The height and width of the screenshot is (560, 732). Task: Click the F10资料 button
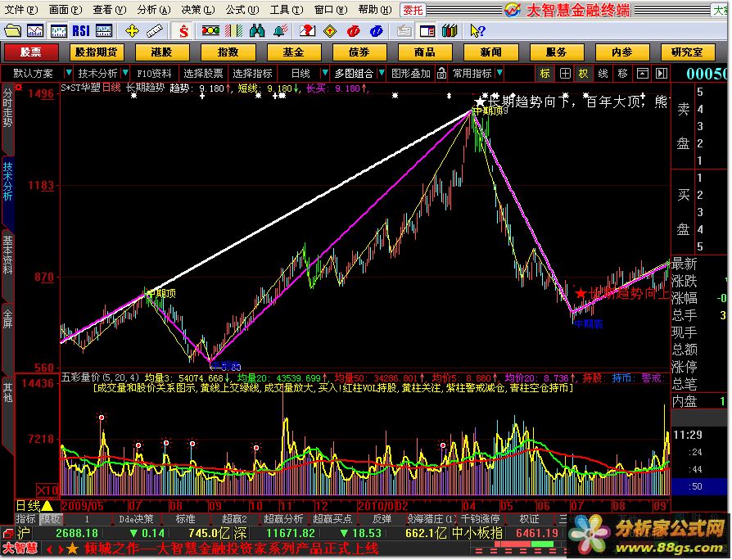(155, 73)
